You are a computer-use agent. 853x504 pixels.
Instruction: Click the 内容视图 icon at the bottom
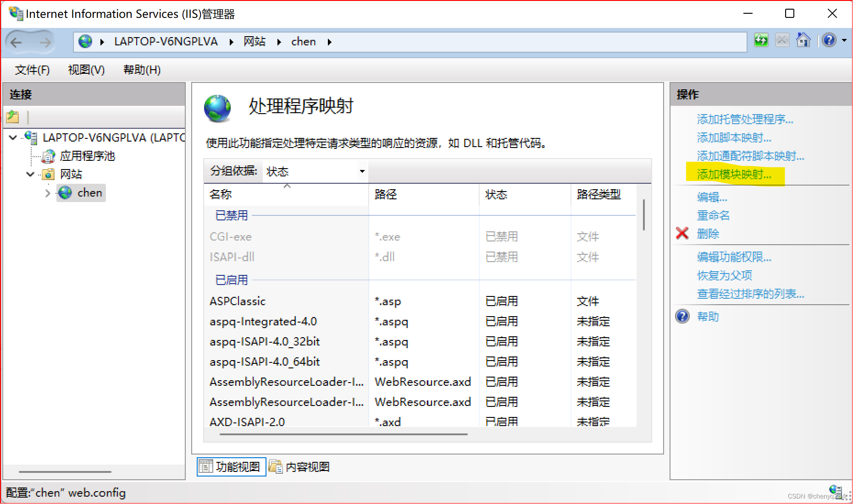[276, 466]
